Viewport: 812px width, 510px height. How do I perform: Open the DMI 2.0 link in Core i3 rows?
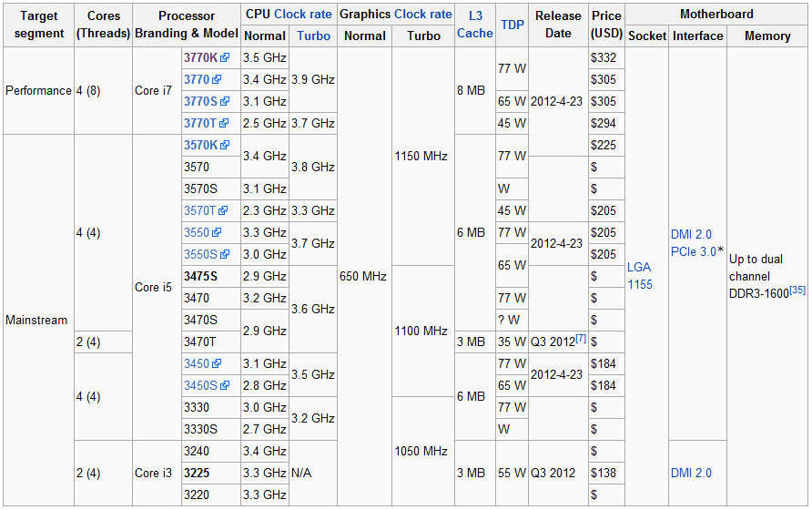(x=691, y=473)
